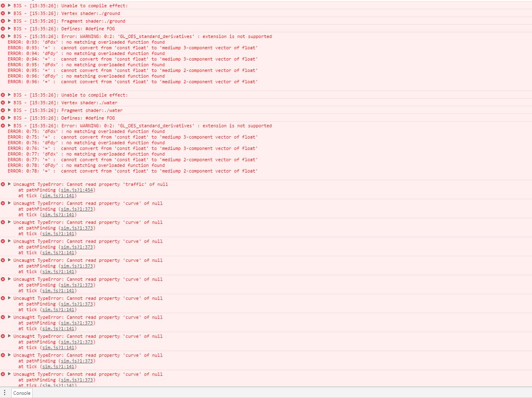Viewport: 532px width, 398px height.
Task: Open the sim.js?1:141 link under the 'traffic' error
Action: click(x=58, y=196)
